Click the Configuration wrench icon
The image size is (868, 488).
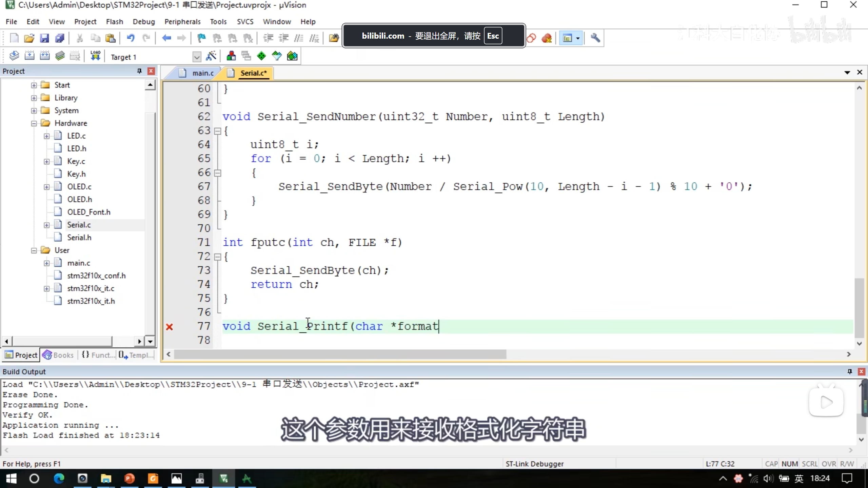(x=595, y=38)
